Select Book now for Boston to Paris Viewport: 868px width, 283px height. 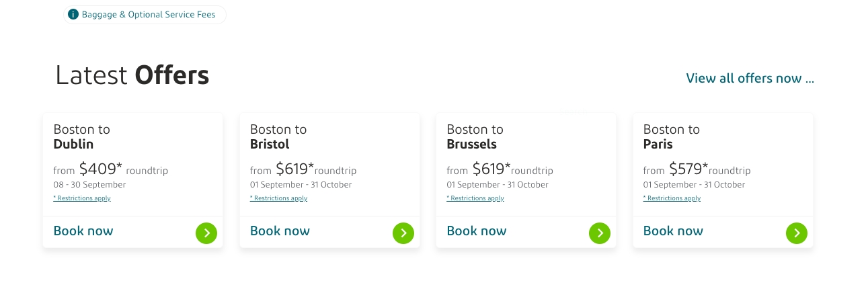673,231
